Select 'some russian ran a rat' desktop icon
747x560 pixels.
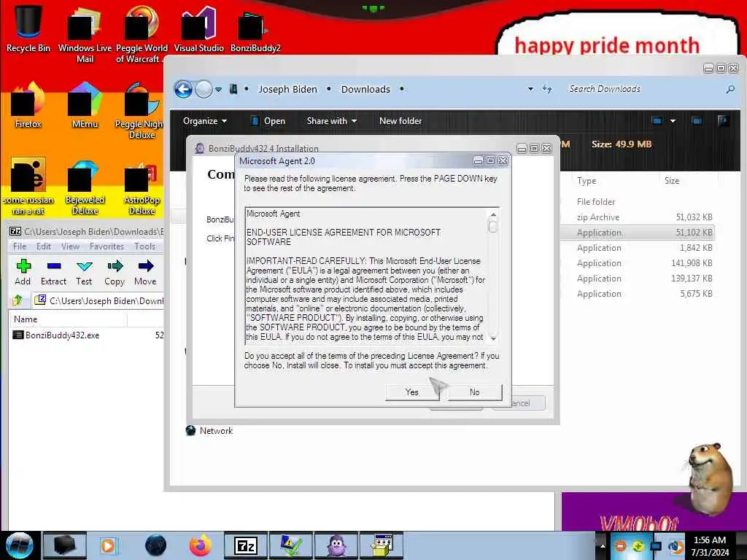click(28, 187)
